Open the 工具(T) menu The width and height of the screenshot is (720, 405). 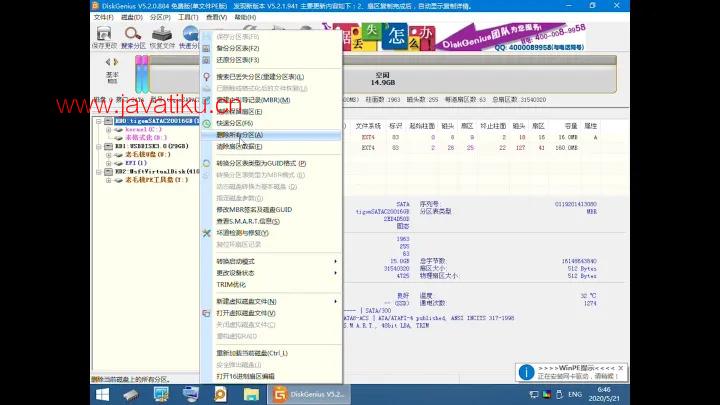[x=188, y=17]
